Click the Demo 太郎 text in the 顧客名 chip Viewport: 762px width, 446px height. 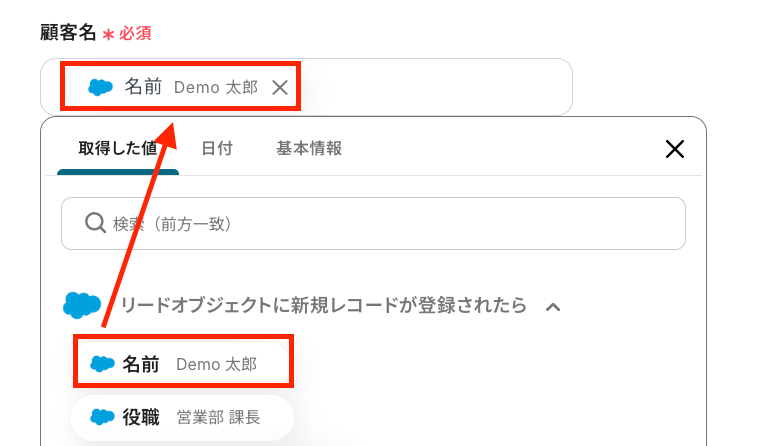tap(215, 88)
